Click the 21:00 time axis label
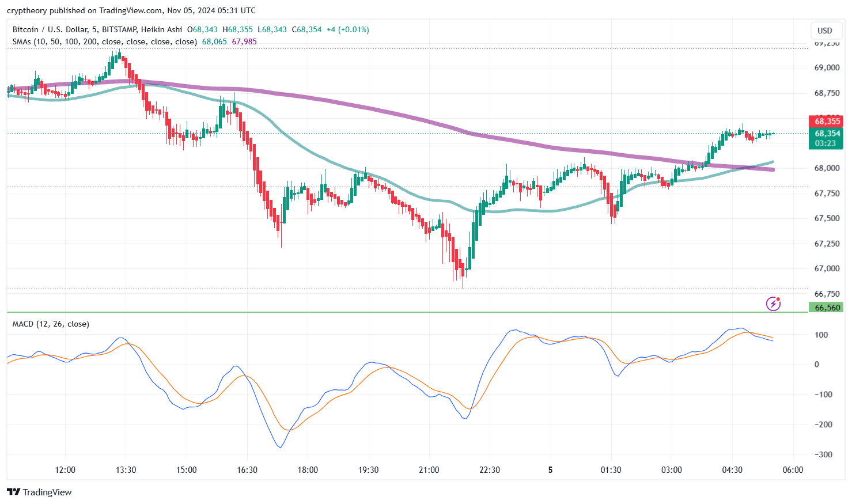852x504 pixels. [x=429, y=470]
